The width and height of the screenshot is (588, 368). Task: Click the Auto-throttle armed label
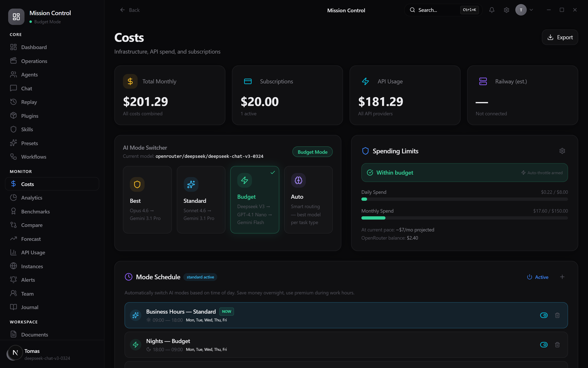(542, 173)
